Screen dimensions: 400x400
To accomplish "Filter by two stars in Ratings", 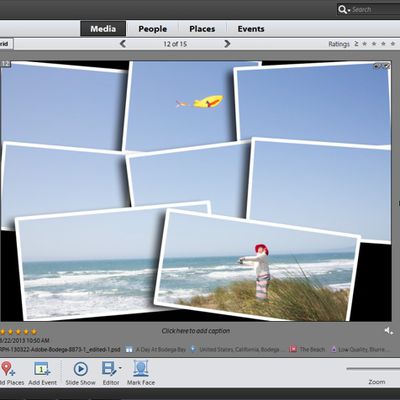I will click(374, 44).
